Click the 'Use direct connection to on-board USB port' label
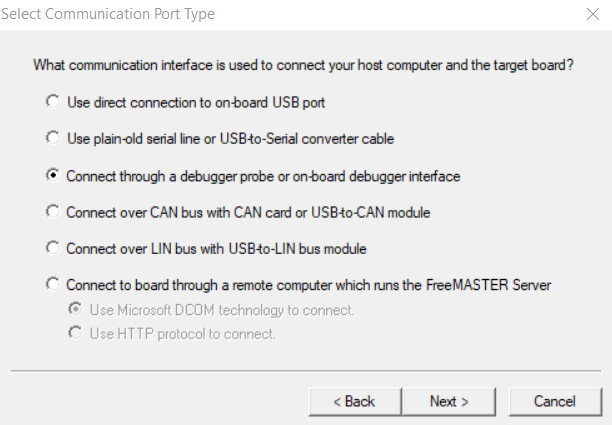Screen dimensions: 612x425 click(195, 102)
